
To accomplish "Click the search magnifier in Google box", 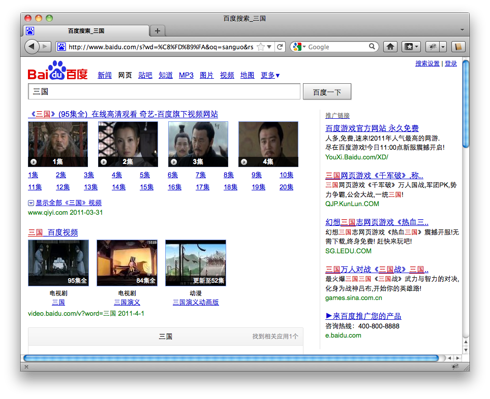I will pyautogui.click(x=372, y=46).
